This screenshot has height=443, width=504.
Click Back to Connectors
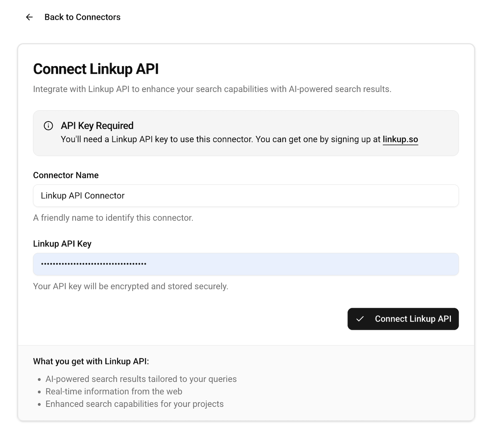point(82,17)
